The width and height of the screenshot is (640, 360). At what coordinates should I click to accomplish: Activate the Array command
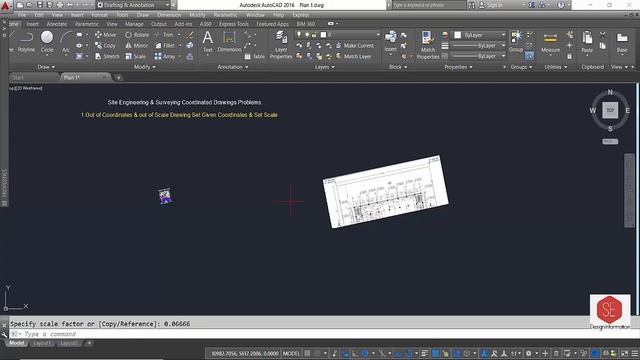coord(164,56)
